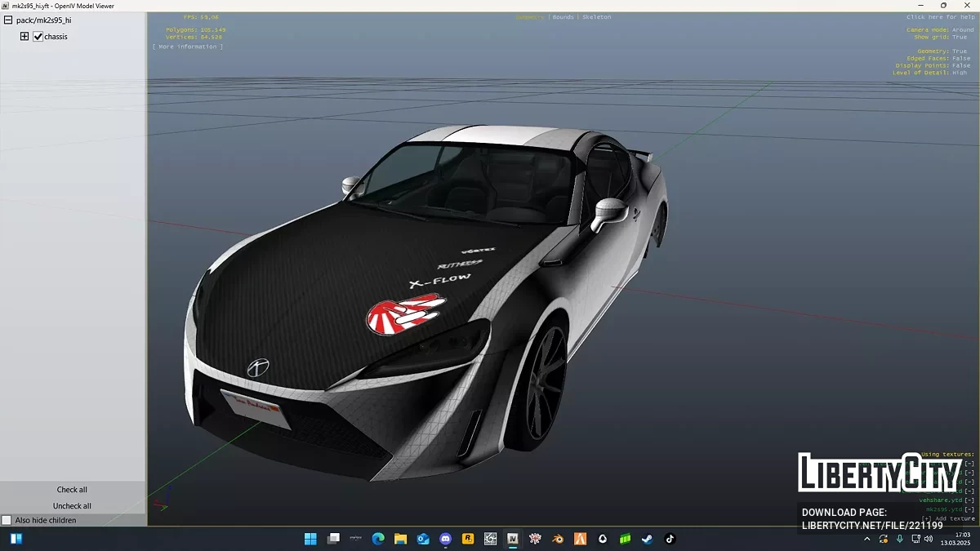Switch to the Skeleton view tab
Screen dimensions: 980x551
click(x=596, y=17)
